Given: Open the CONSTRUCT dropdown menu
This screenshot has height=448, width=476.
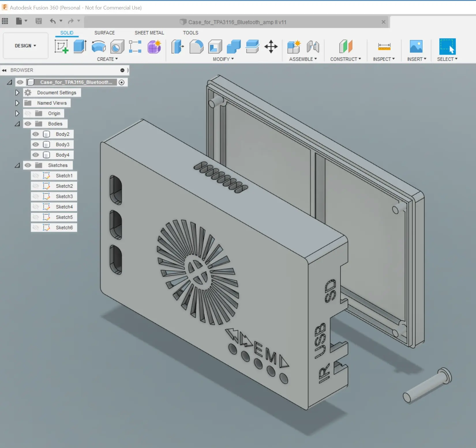Looking at the screenshot, I should [x=346, y=59].
